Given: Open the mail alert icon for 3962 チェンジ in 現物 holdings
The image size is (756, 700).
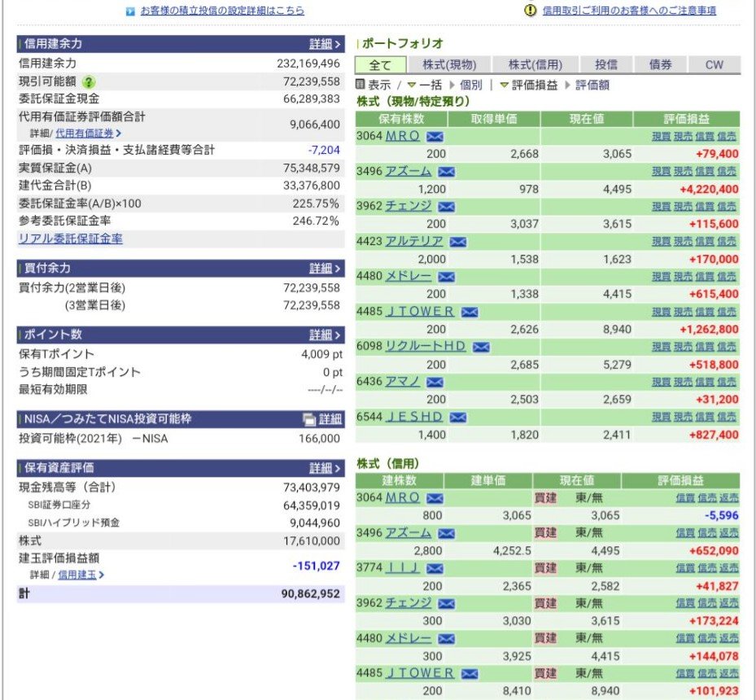Looking at the screenshot, I should tap(446, 207).
